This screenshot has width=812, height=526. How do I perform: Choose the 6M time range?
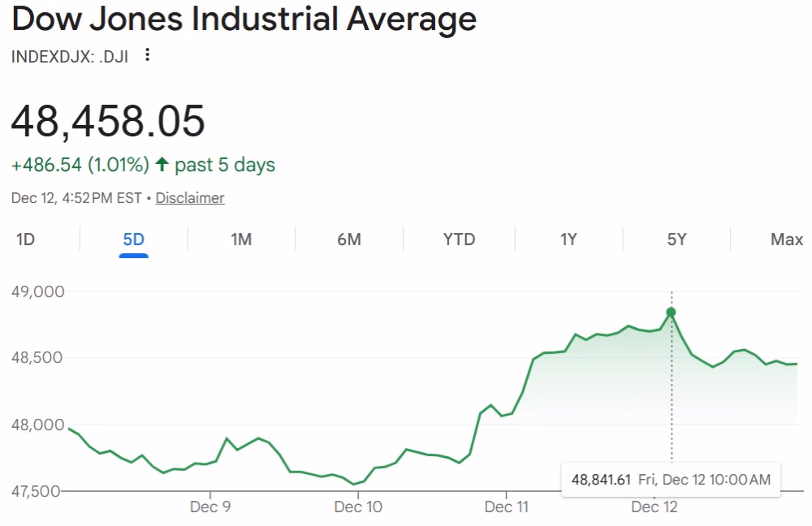tap(348, 239)
